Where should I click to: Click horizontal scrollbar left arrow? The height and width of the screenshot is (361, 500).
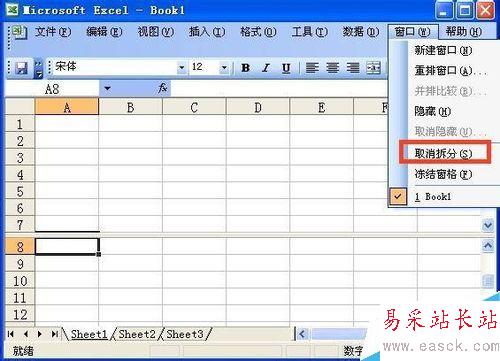tap(302, 334)
